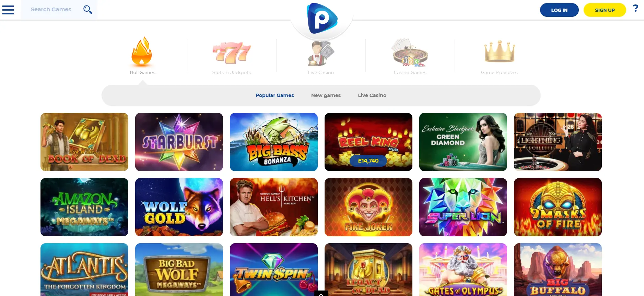This screenshot has height=296, width=644.
Task: Open the Wolf Gold game tile
Action: click(x=179, y=207)
